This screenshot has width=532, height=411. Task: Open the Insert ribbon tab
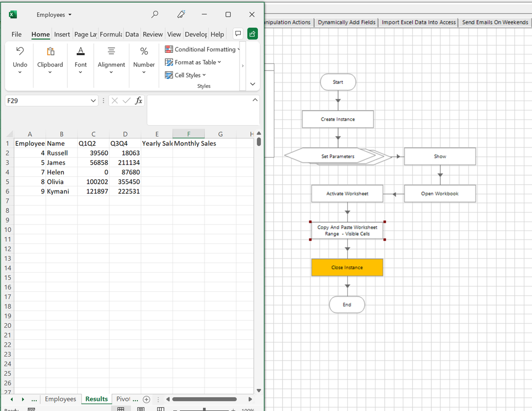point(62,34)
